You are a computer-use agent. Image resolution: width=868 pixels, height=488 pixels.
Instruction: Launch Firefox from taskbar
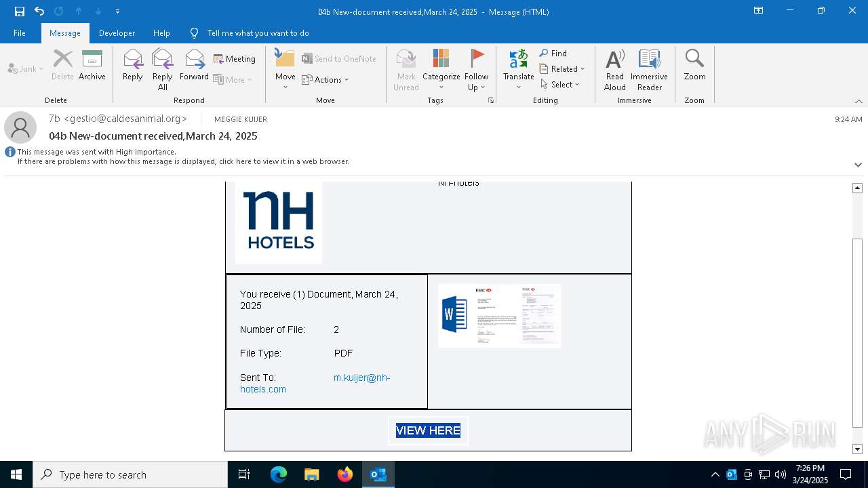pos(345,474)
